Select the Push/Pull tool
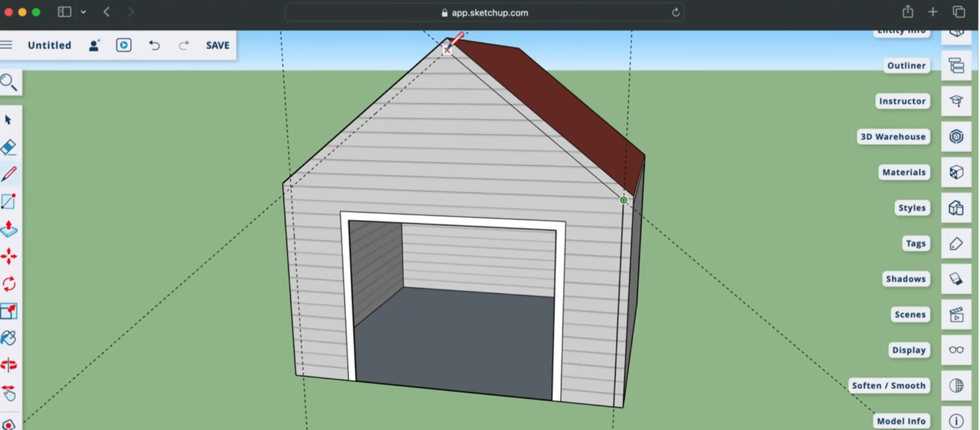 click(9, 229)
